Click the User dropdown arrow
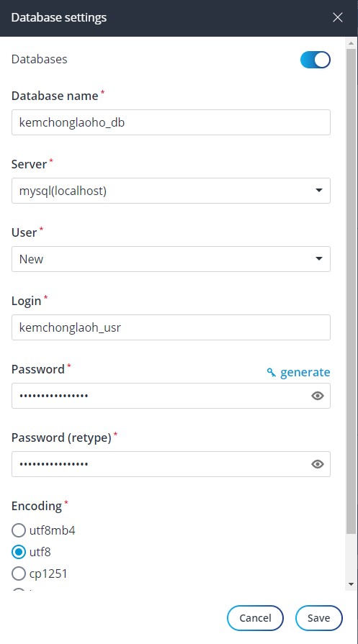The height and width of the screenshot is (644, 358). point(318,259)
